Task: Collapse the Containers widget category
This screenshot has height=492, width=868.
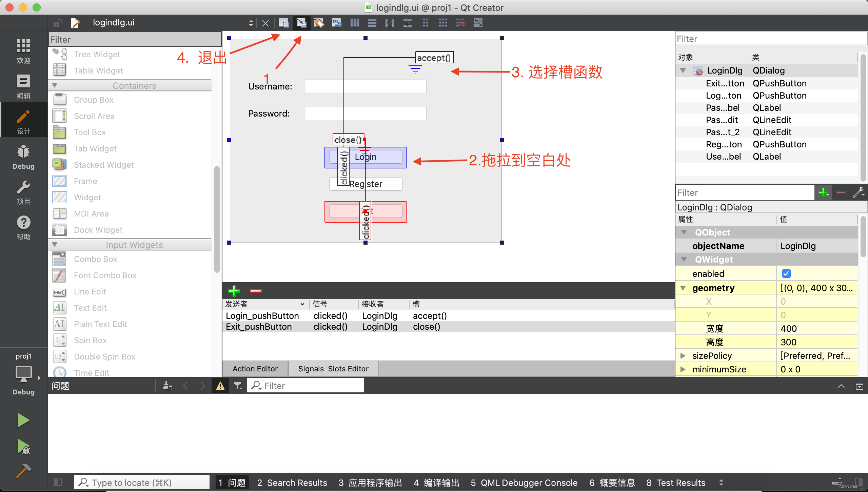Action: click(55, 85)
